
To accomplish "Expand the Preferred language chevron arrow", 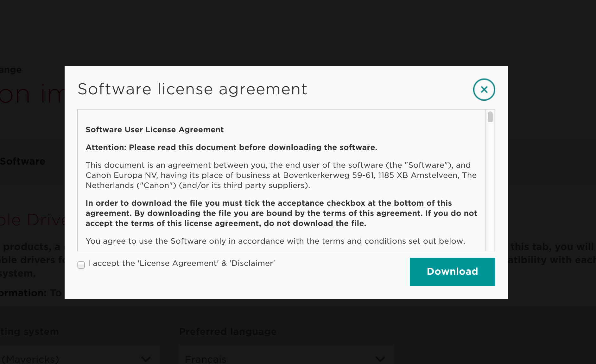I will coord(380,359).
